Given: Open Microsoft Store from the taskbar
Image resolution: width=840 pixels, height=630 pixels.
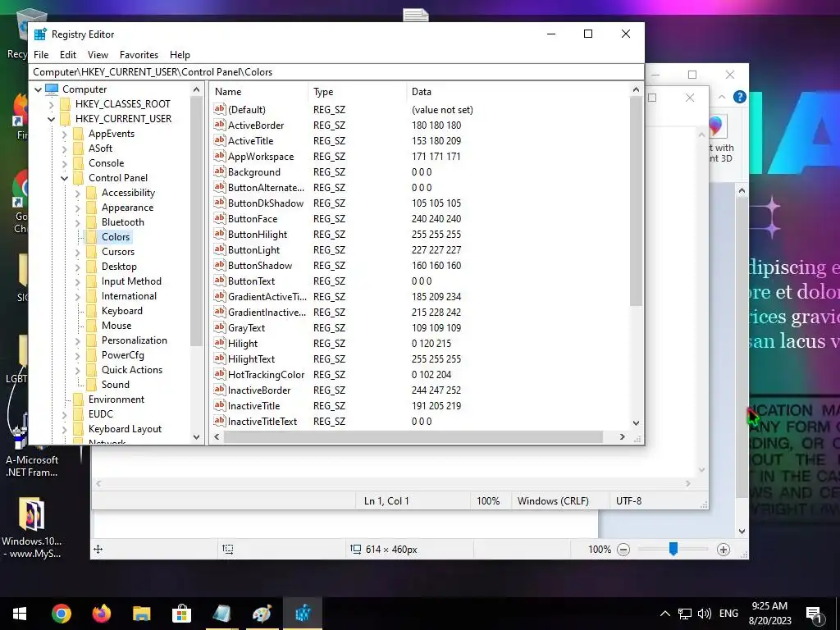Looking at the screenshot, I should pyautogui.click(x=181, y=614).
